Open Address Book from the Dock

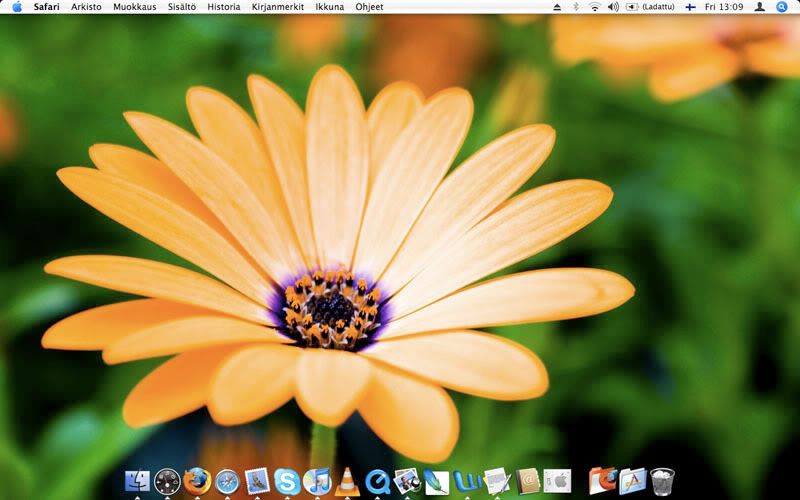(x=528, y=481)
